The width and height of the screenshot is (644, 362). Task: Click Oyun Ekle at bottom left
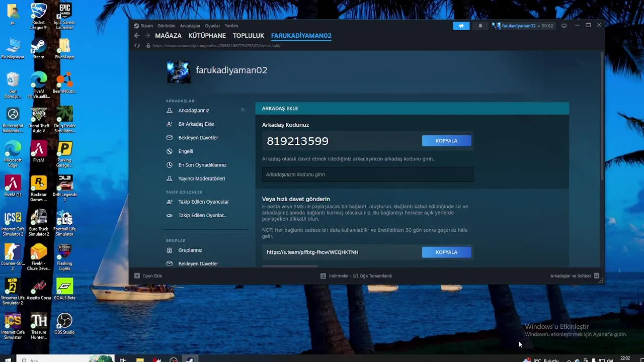(x=148, y=276)
